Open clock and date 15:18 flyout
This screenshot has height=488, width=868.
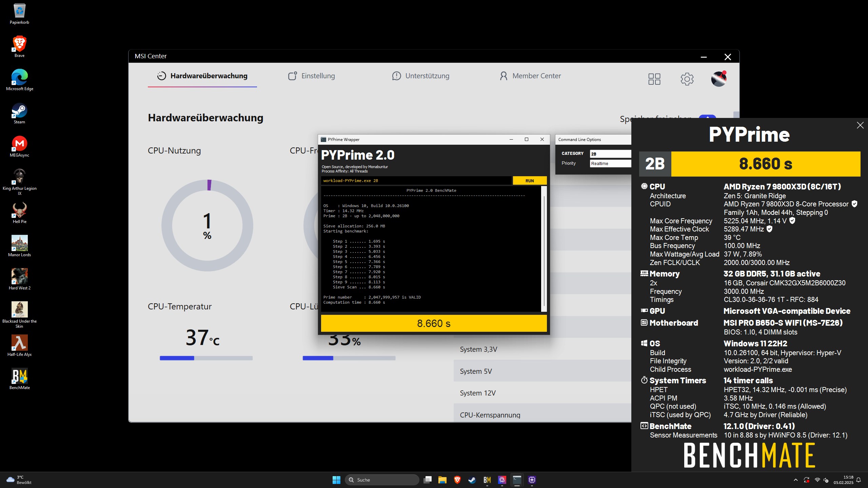click(844, 480)
